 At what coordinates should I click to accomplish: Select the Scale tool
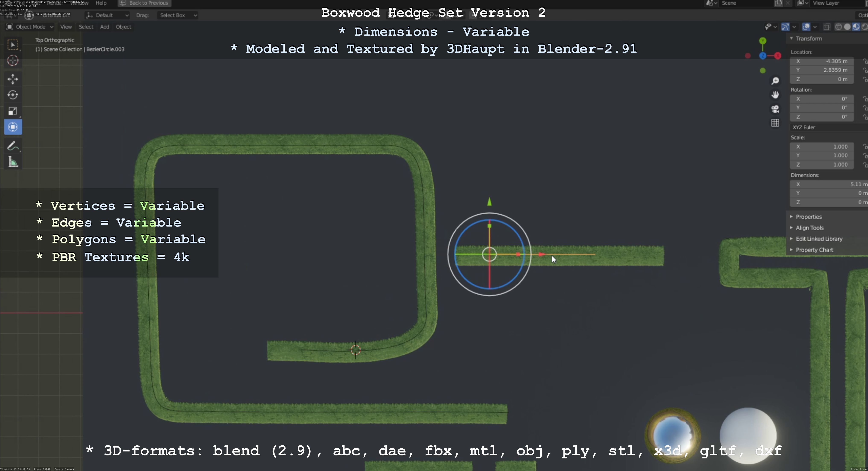click(x=13, y=111)
